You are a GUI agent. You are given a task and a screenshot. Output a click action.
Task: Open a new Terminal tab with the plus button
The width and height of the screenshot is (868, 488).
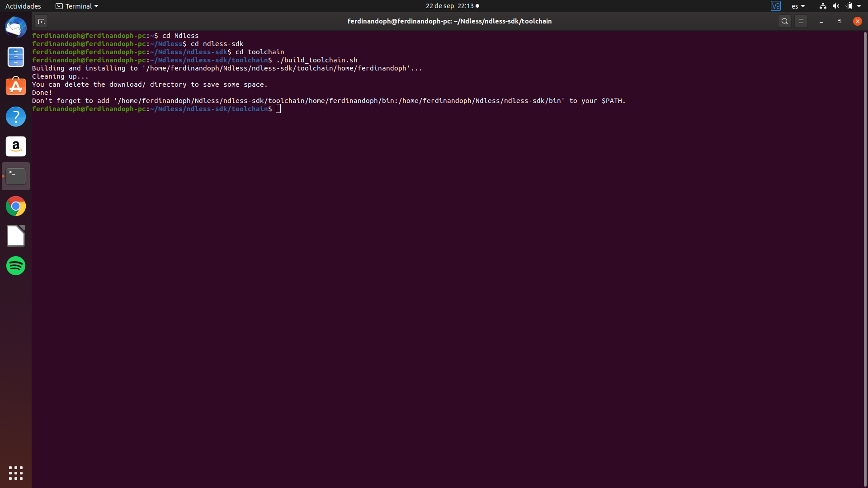tap(41, 21)
